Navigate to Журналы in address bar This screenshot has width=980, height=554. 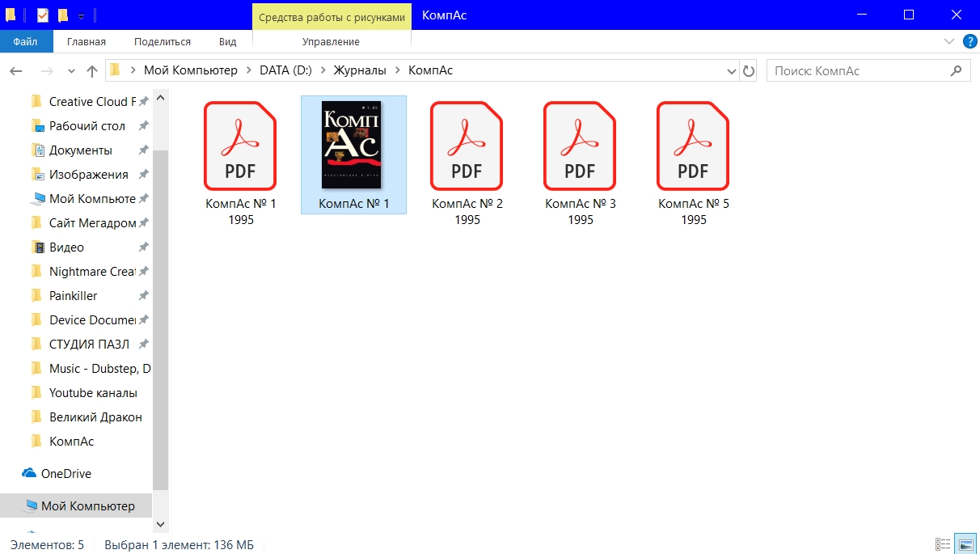[x=360, y=70]
